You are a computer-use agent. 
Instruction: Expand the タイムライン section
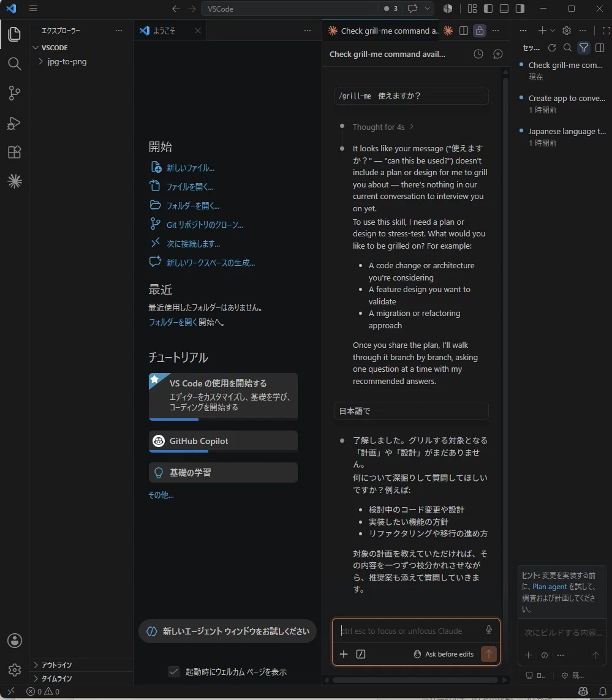[x=81, y=678]
